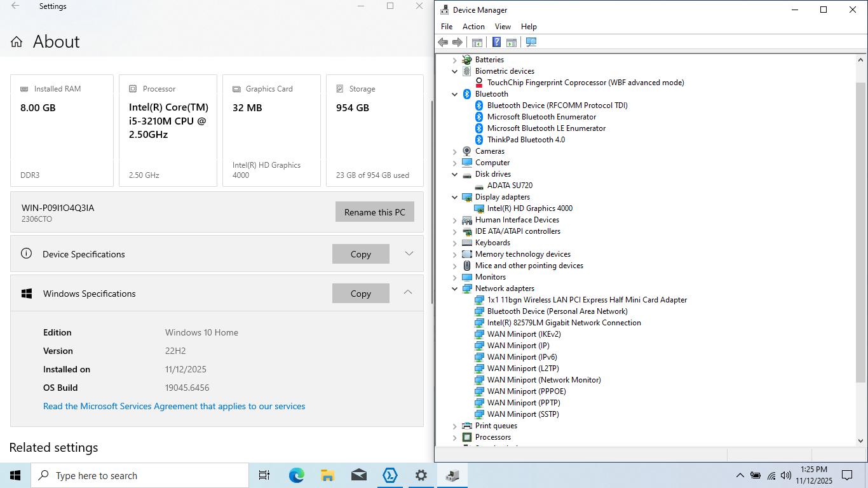Screen dimensions: 868x488
Task: Expand the Processors category
Action: pyautogui.click(x=454, y=437)
